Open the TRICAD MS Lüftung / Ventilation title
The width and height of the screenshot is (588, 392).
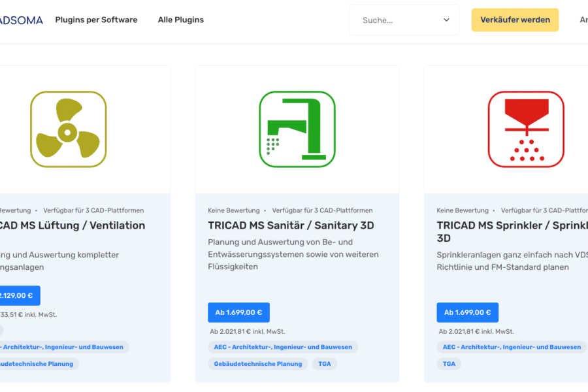tap(72, 225)
